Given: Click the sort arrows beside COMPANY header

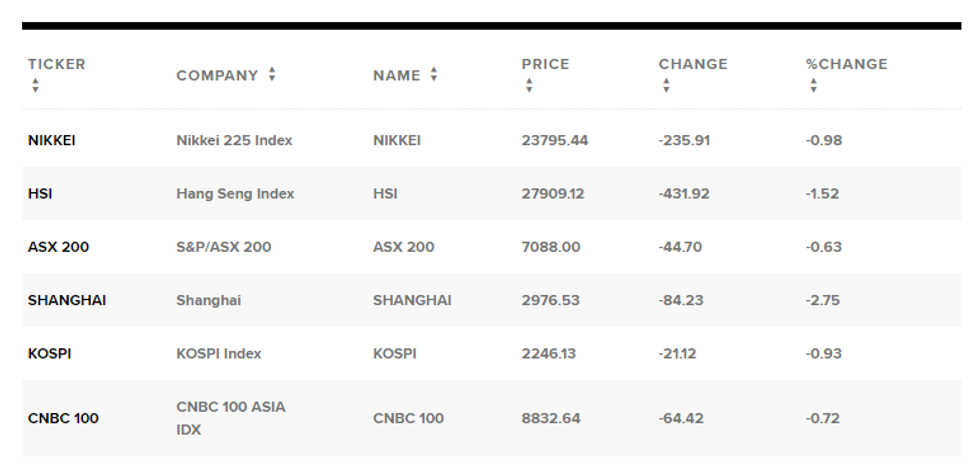Looking at the screenshot, I should click(x=272, y=75).
